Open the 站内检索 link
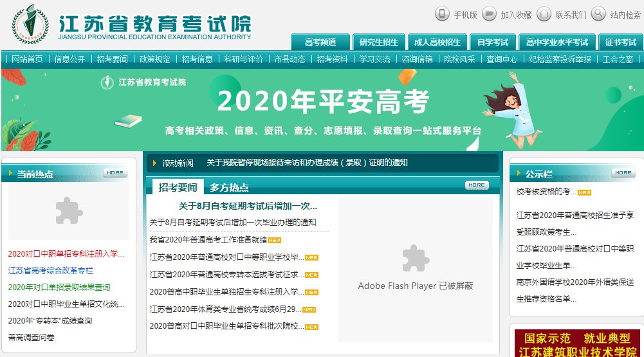 point(625,15)
